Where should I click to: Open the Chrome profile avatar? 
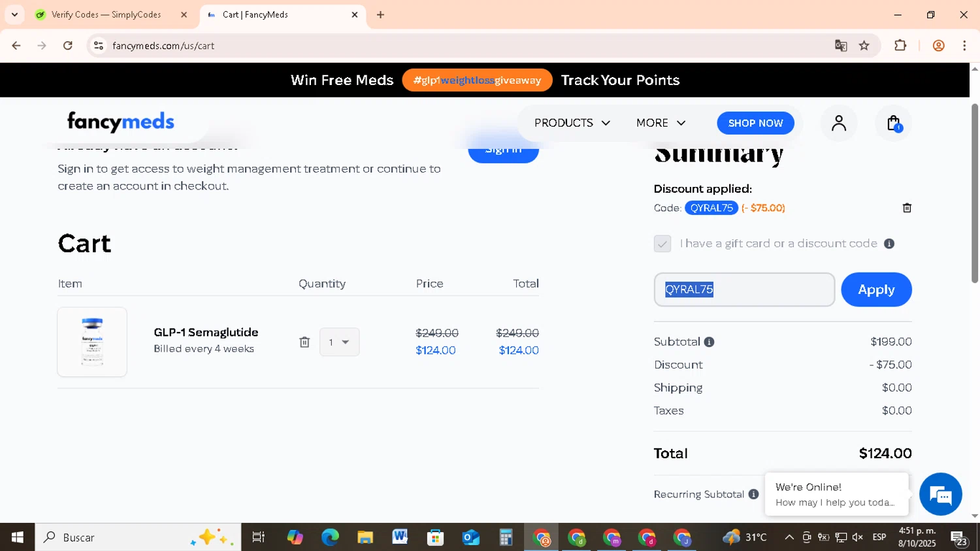coord(939,46)
